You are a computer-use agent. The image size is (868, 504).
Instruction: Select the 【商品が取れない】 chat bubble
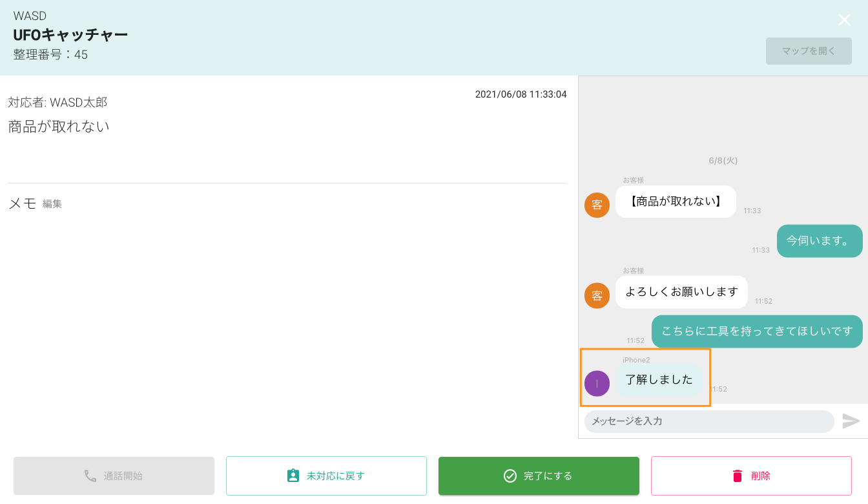pyautogui.click(x=676, y=202)
